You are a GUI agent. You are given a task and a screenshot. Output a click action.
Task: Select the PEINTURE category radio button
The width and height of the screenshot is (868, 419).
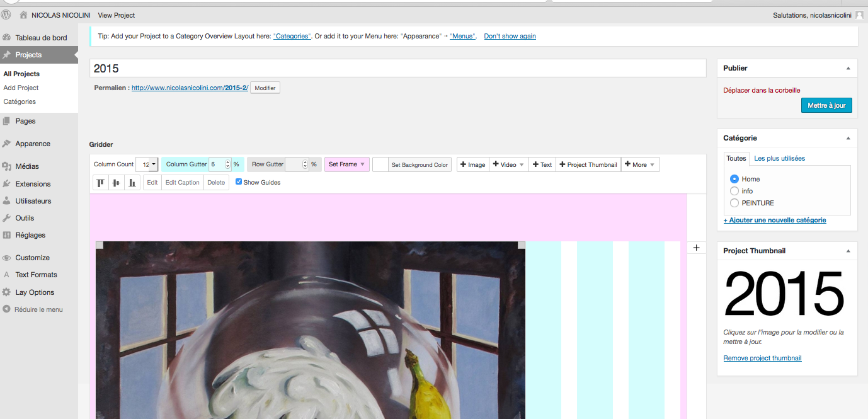734,203
